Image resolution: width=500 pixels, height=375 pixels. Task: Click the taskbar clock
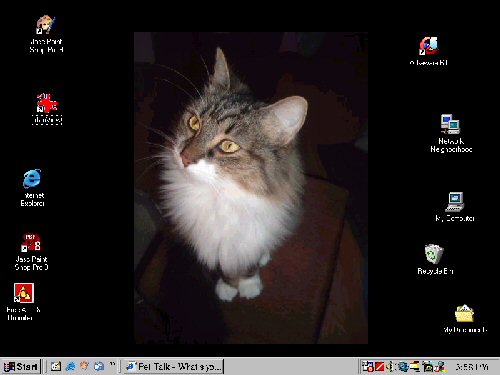(471, 367)
